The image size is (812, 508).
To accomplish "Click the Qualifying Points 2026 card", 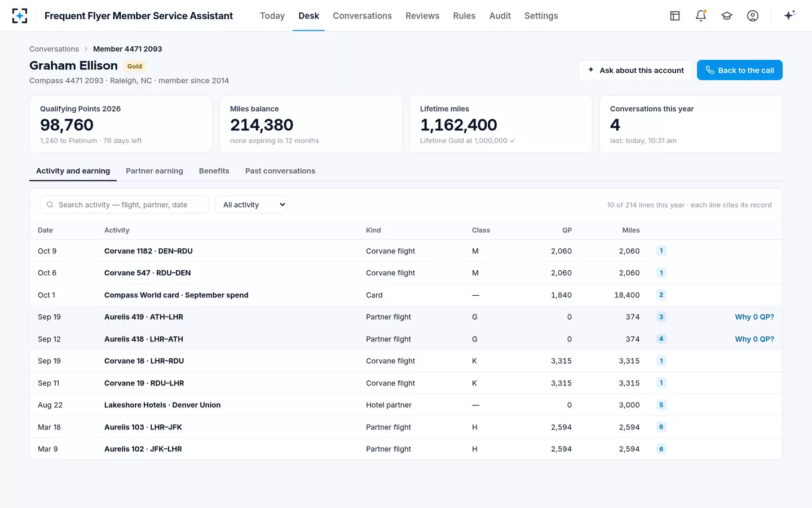I will coord(121,124).
